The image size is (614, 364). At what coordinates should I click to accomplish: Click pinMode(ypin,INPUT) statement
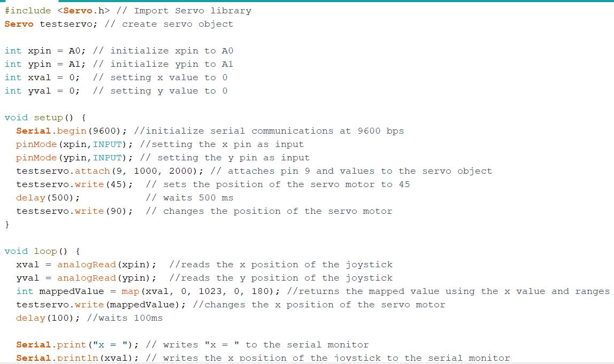[x=74, y=157]
